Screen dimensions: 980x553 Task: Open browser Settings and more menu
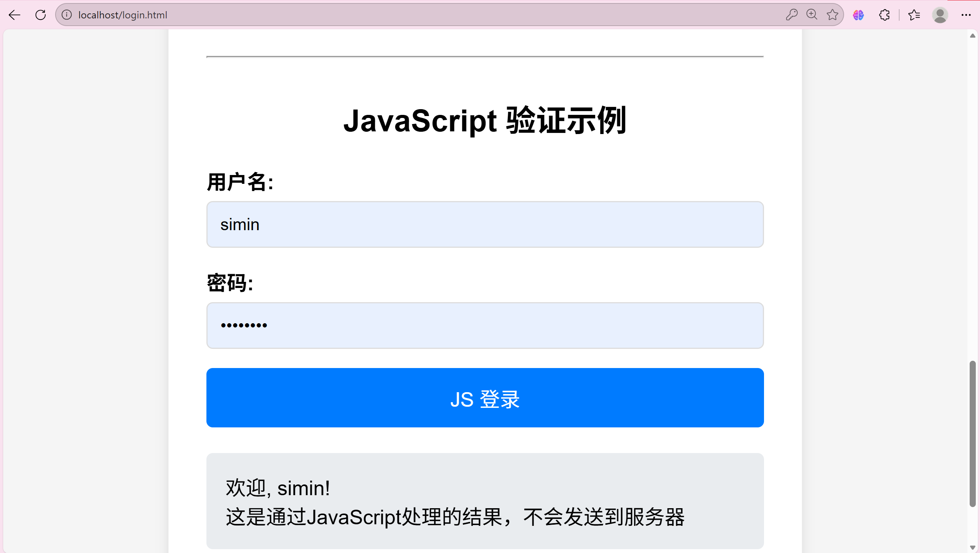[966, 15]
